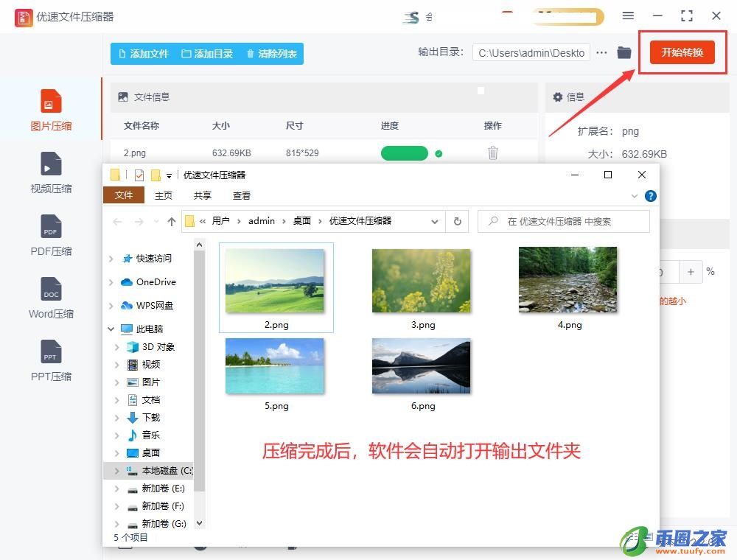Open the PDF压缩 feature
This screenshot has width=737, height=560.
[51, 236]
